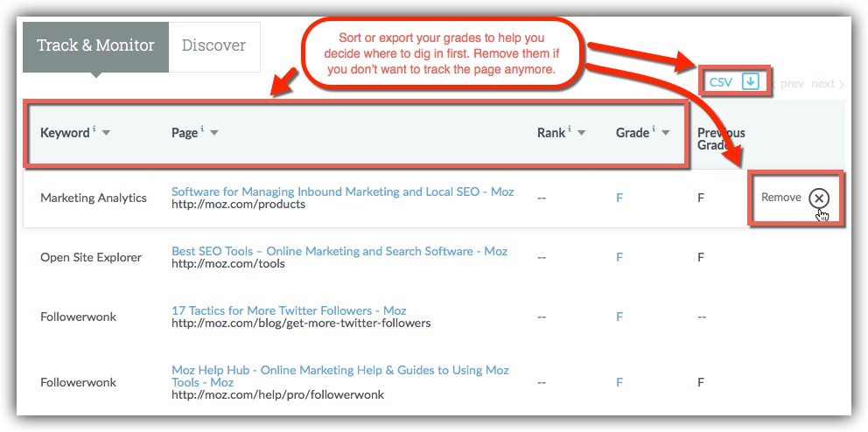
Task: Click the F grade for the help/pro/followerwonk page
Action: 619,382
